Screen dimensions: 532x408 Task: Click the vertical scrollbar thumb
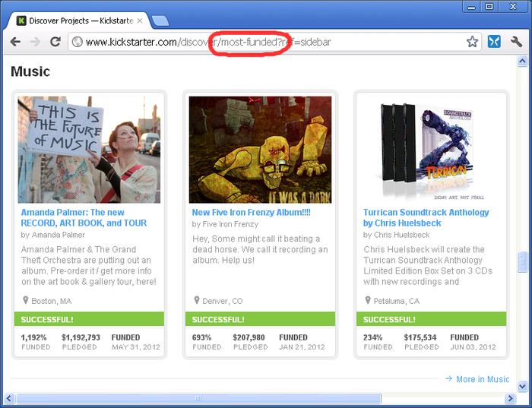522,262
